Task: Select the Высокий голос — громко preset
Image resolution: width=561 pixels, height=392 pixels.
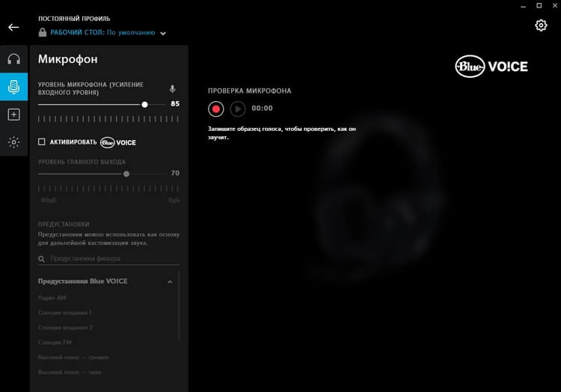Action: click(x=73, y=357)
